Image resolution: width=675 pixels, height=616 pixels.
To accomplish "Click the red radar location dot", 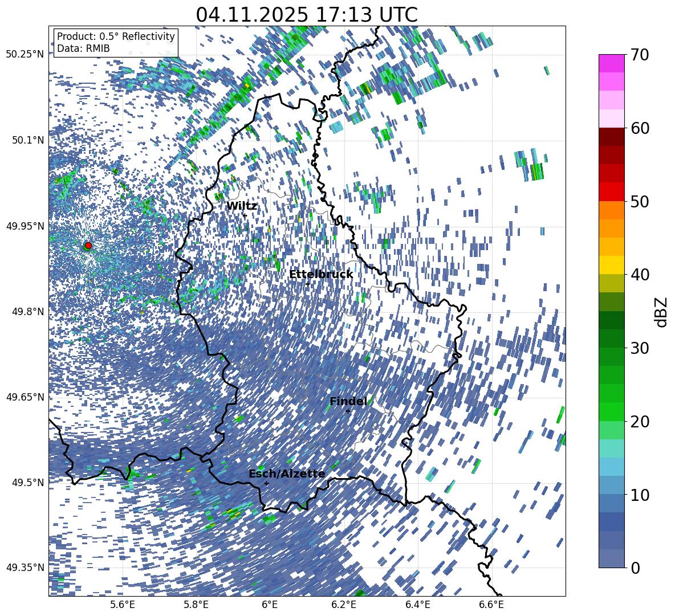I will click(x=88, y=245).
